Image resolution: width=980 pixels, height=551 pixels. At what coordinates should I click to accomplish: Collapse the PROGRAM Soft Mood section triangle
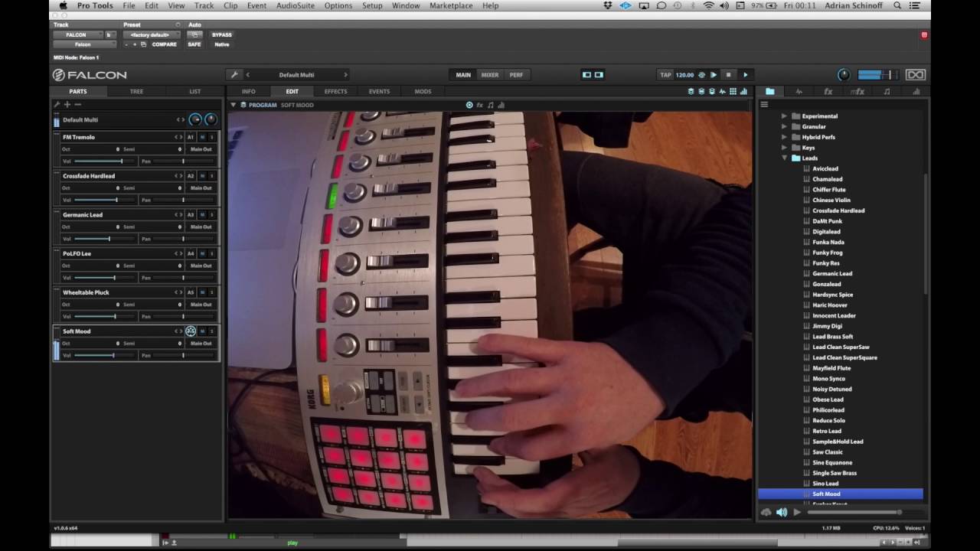(x=234, y=105)
